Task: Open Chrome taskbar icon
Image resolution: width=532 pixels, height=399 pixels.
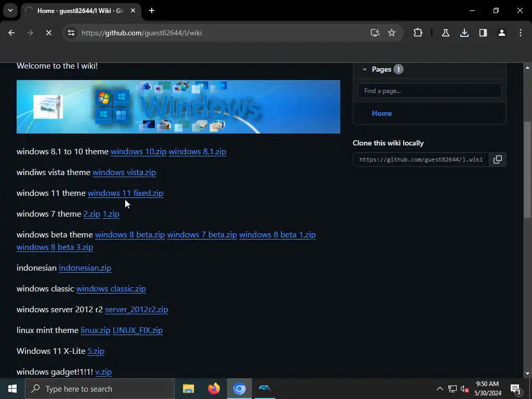Action: [239, 389]
